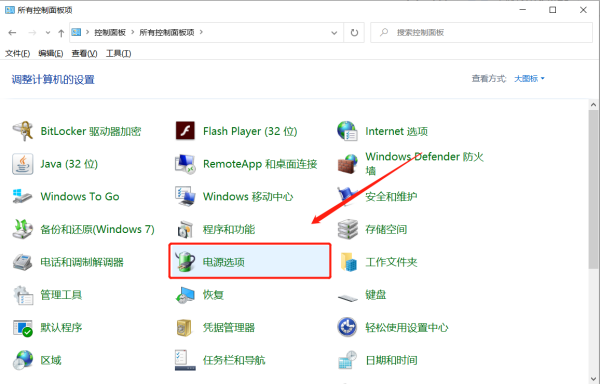Viewport: 600px width, 384px height.
Task: Select 控制面板 in the address breadcrumb
Action: (x=110, y=33)
